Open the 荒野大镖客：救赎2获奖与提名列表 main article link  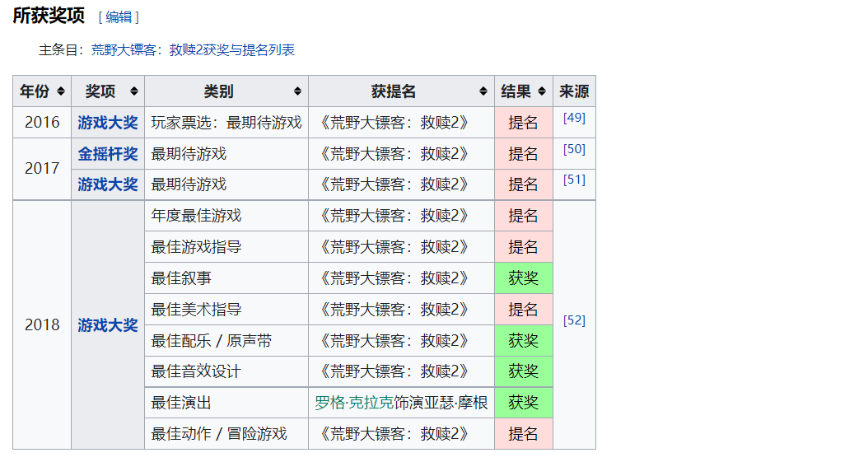tap(193, 50)
